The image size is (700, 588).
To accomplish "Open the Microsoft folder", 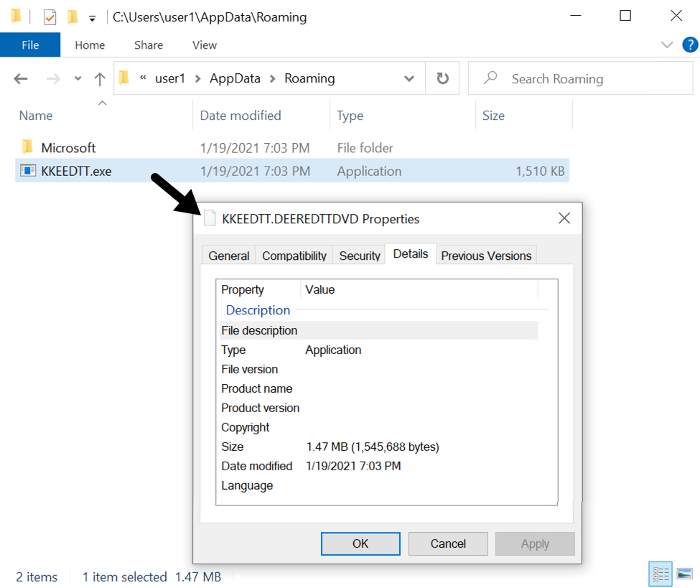I will coord(68,148).
